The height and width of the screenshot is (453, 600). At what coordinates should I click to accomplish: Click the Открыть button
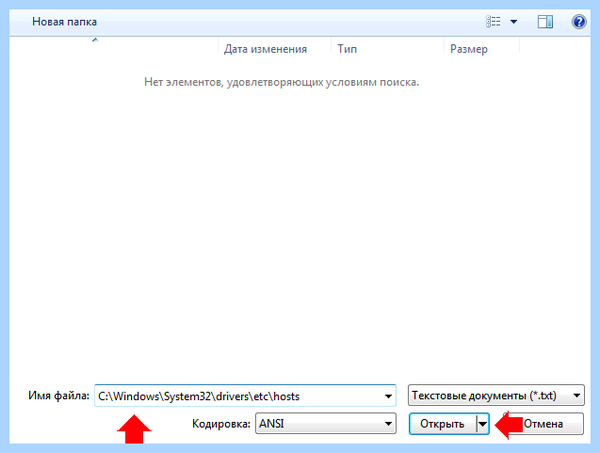(x=442, y=424)
